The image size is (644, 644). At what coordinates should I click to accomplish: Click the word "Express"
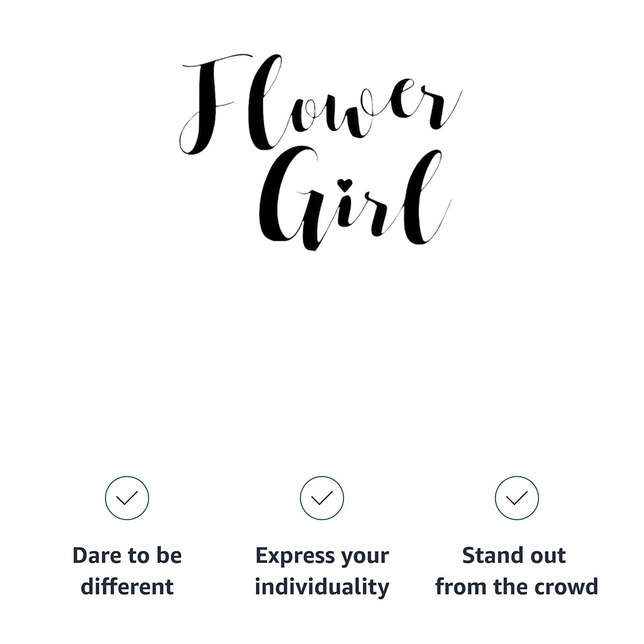click(x=287, y=556)
